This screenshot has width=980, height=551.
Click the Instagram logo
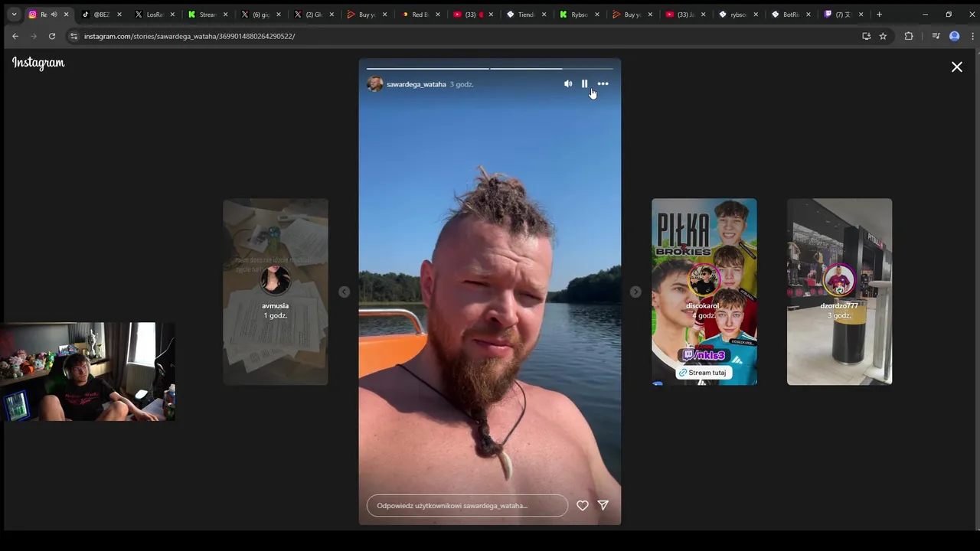point(38,64)
